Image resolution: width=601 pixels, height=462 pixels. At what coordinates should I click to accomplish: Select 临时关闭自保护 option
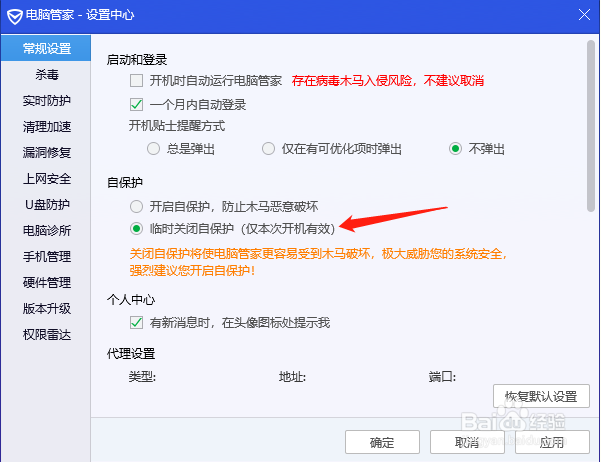point(136,229)
